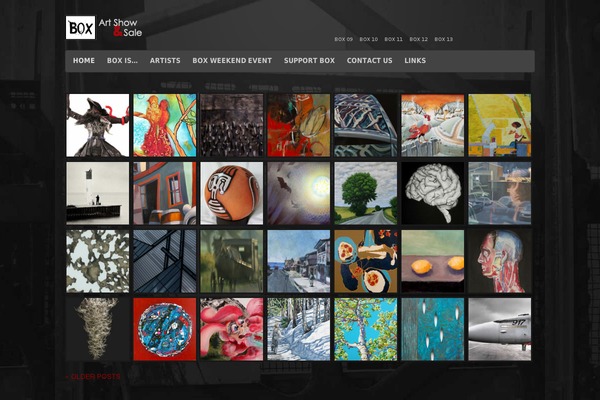
Task: Open the brown and blue abstract pizza-like thumbnail
Action: 365,261
